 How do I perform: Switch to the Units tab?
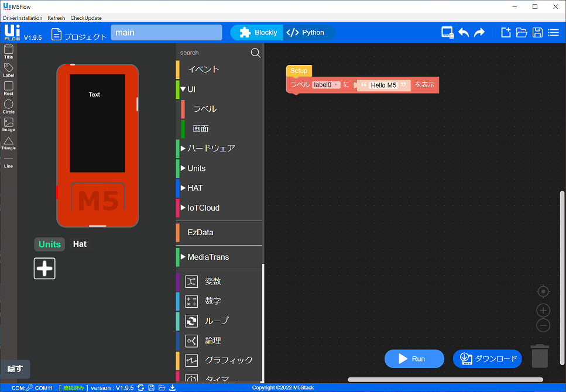pyautogui.click(x=49, y=245)
